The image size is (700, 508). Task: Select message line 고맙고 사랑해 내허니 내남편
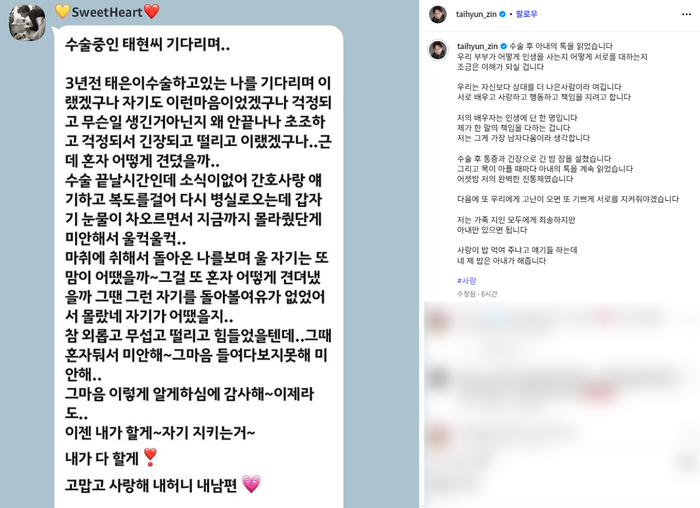click(151, 485)
